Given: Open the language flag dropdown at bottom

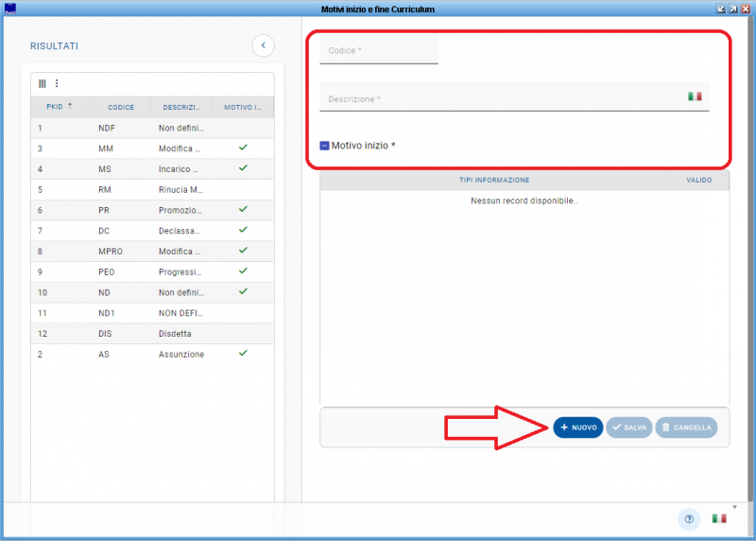Looking at the screenshot, I should (720, 518).
